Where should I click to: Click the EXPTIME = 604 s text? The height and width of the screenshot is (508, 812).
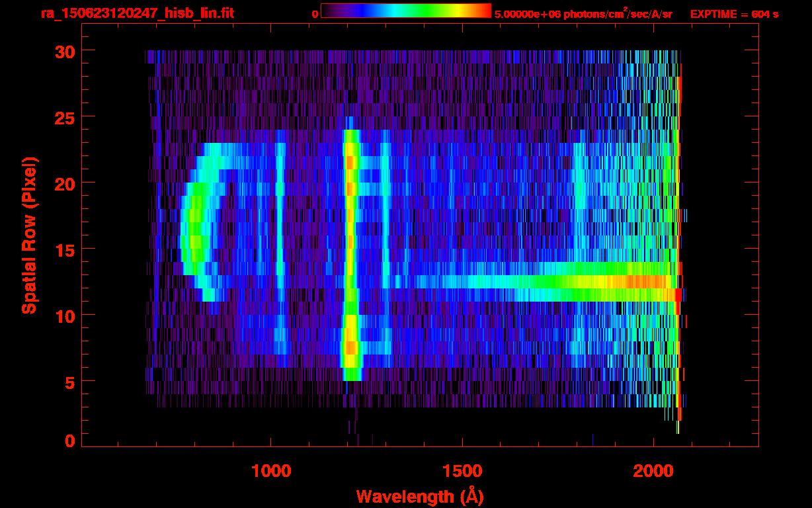733,14
